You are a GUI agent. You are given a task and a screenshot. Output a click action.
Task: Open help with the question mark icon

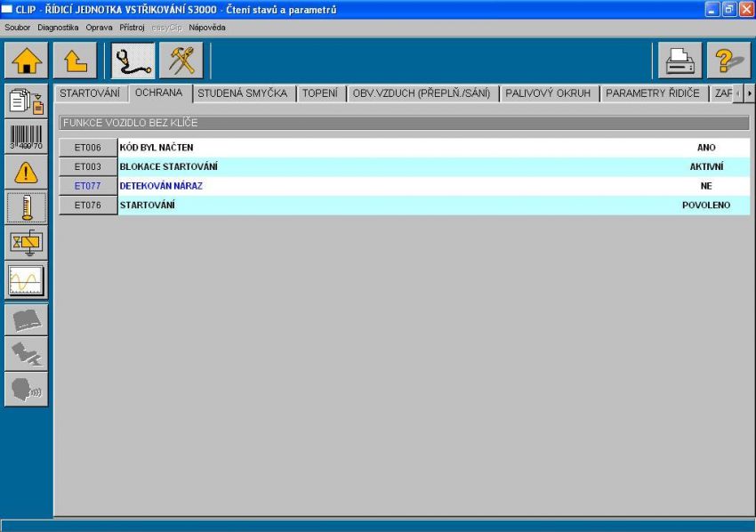pyautogui.click(x=728, y=61)
